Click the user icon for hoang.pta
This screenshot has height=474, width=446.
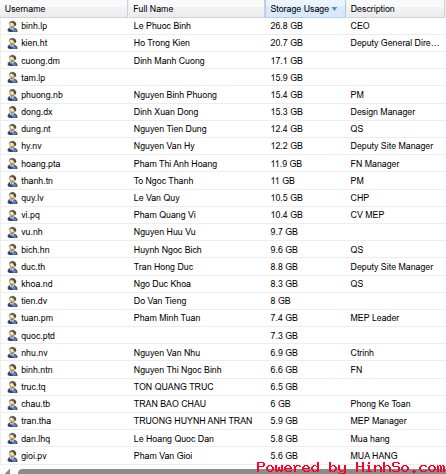12,164
